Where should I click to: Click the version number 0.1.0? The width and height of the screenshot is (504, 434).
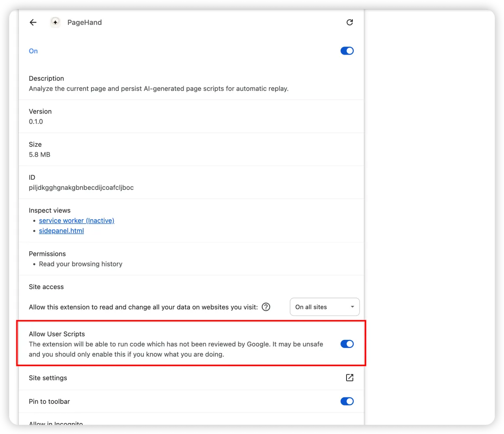36,121
